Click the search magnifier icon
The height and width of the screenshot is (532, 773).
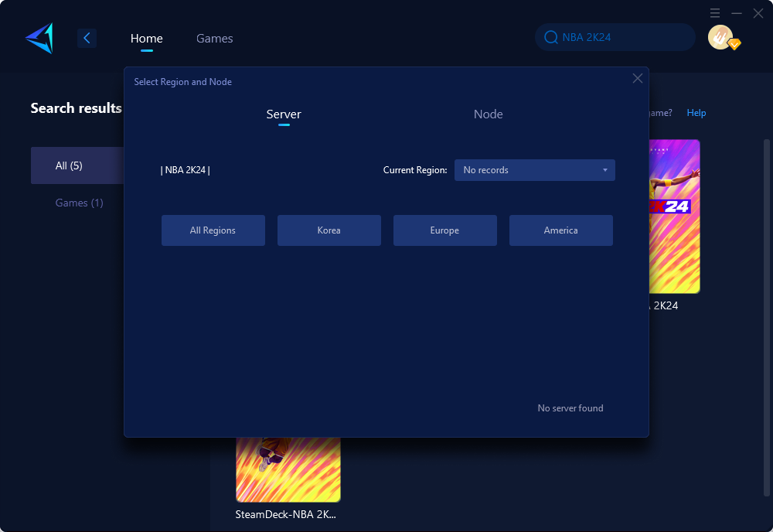[550, 37]
